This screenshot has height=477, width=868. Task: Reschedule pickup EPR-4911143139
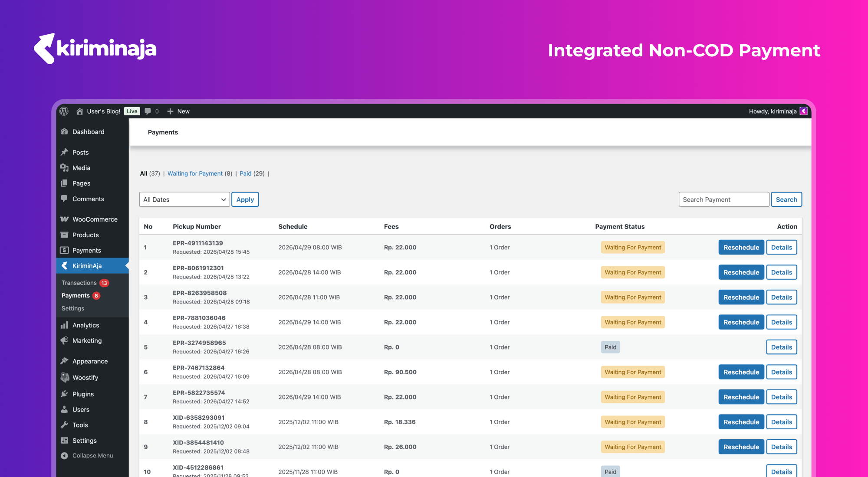point(741,248)
